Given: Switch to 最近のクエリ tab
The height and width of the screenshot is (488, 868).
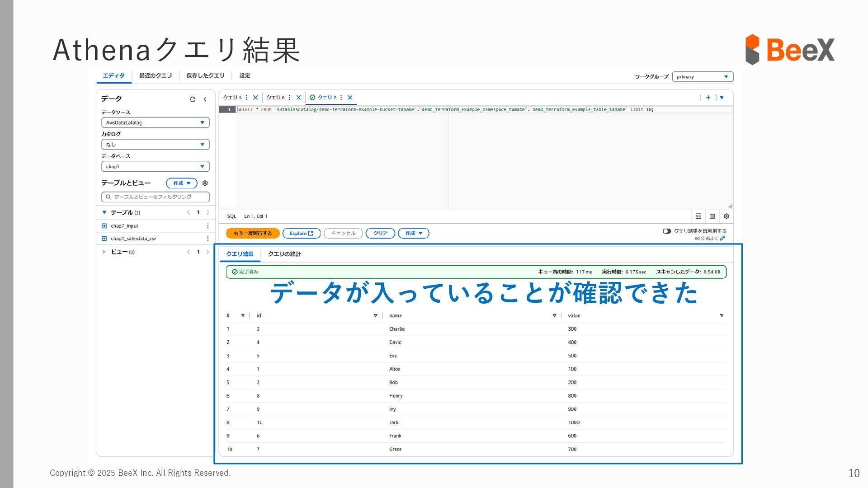Looking at the screenshot, I should pyautogui.click(x=156, y=76).
